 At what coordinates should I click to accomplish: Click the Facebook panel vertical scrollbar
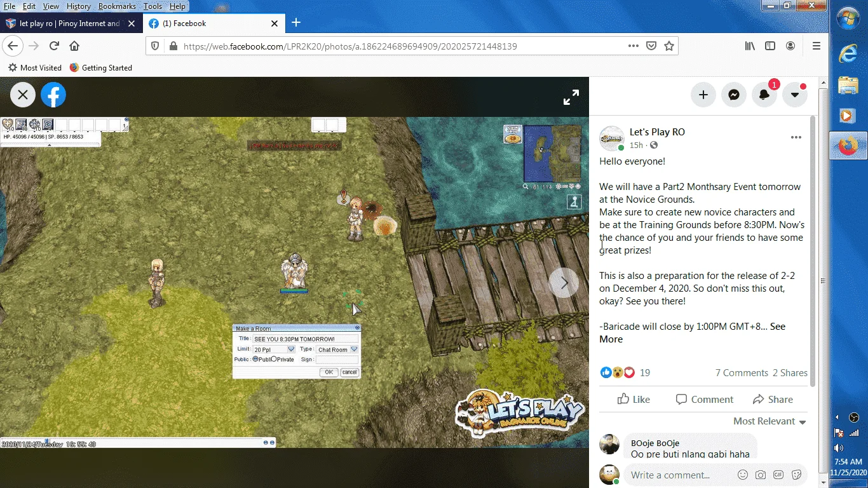click(x=813, y=251)
